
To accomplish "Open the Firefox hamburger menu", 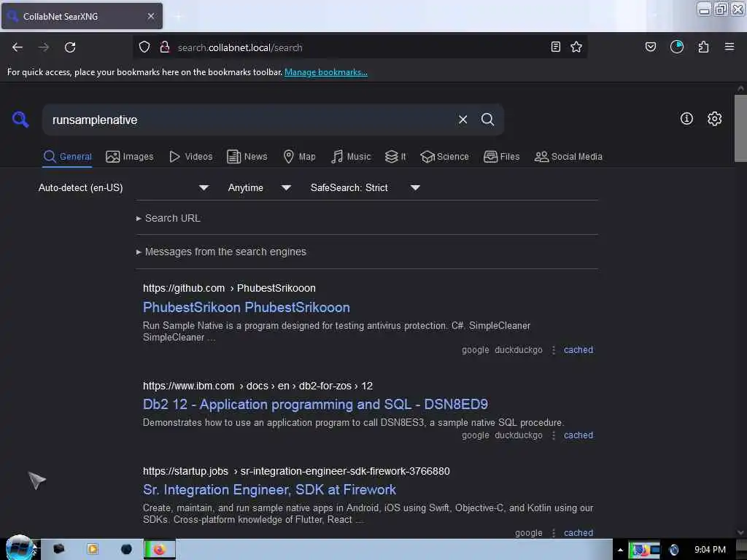I will pos(729,47).
